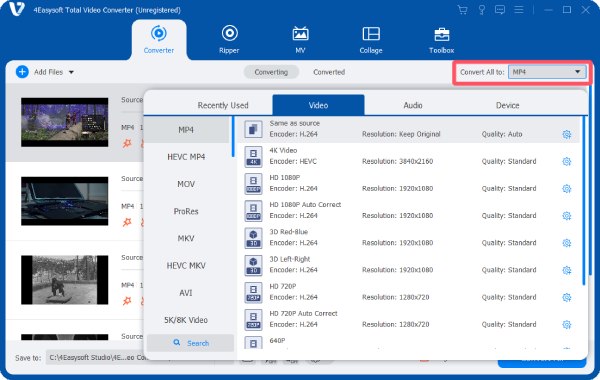Viewport: 600px width, 380px height.
Task: Click Quality: Auto text
Action: [x=502, y=134]
